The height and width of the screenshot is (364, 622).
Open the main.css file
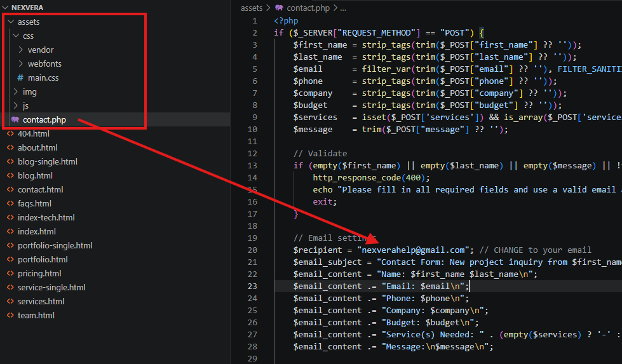coord(43,78)
